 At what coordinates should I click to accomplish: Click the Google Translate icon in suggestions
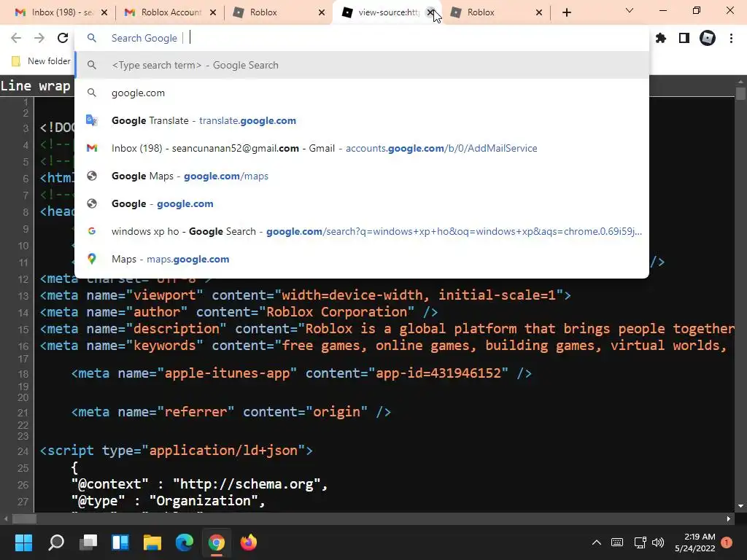pos(92,120)
